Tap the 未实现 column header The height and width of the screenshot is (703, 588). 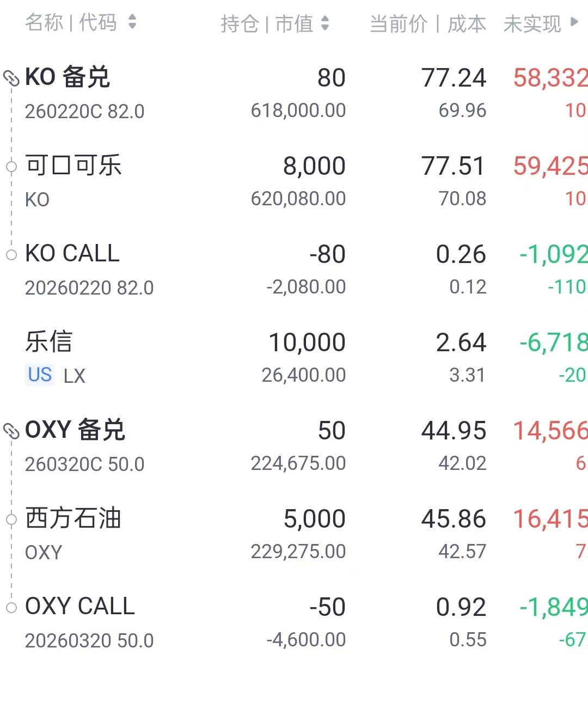pyautogui.click(x=532, y=23)
